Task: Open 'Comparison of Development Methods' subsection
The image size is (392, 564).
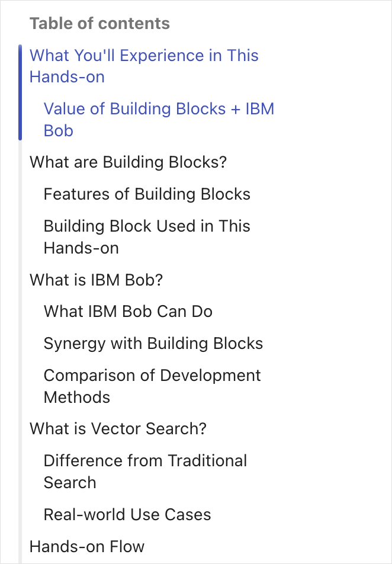Action: tap(152, 386)
